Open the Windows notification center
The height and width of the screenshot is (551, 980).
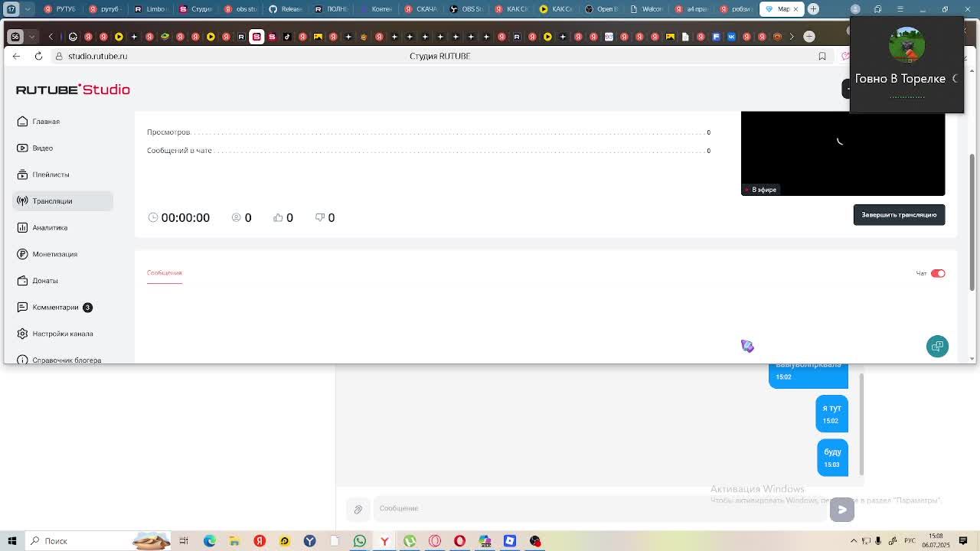point(963,541)
